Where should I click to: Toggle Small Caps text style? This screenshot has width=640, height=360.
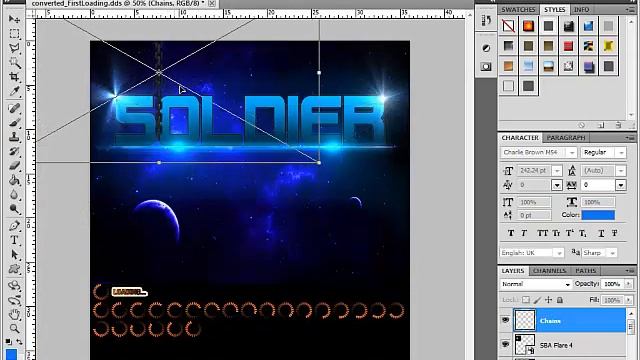click(x=556, y=233)
